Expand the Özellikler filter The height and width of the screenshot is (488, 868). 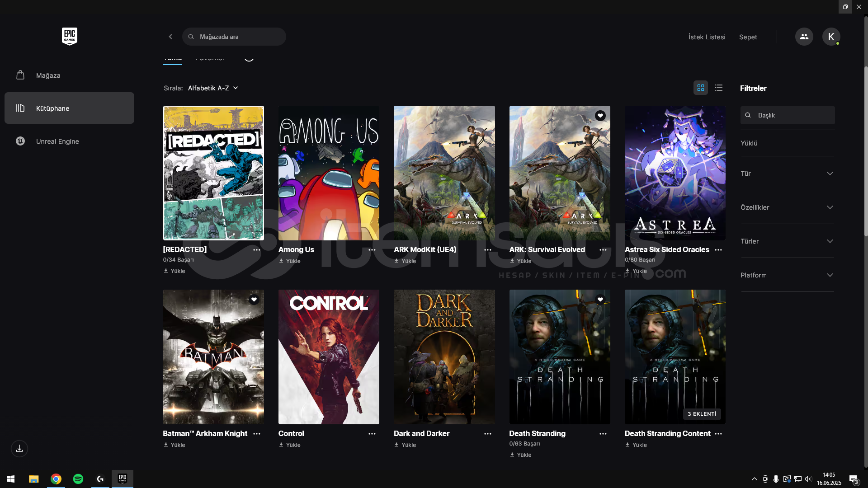coord(787,207)
